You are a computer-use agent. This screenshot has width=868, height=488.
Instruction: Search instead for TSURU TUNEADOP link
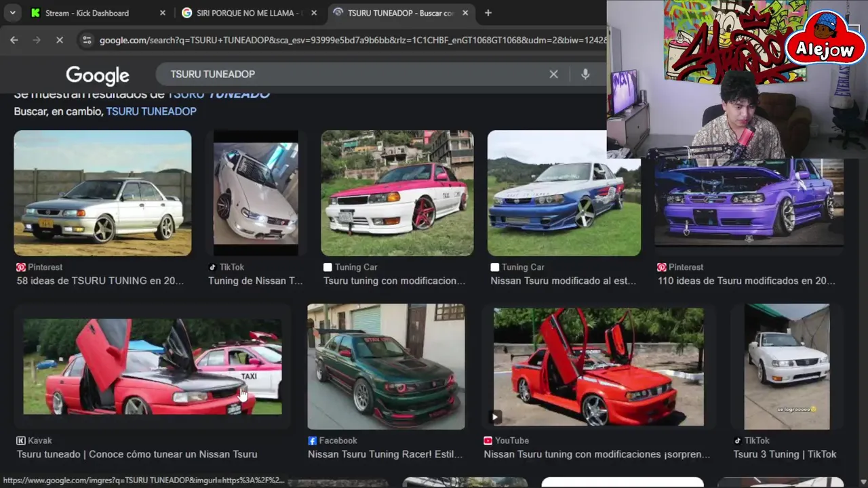point(151,111)
